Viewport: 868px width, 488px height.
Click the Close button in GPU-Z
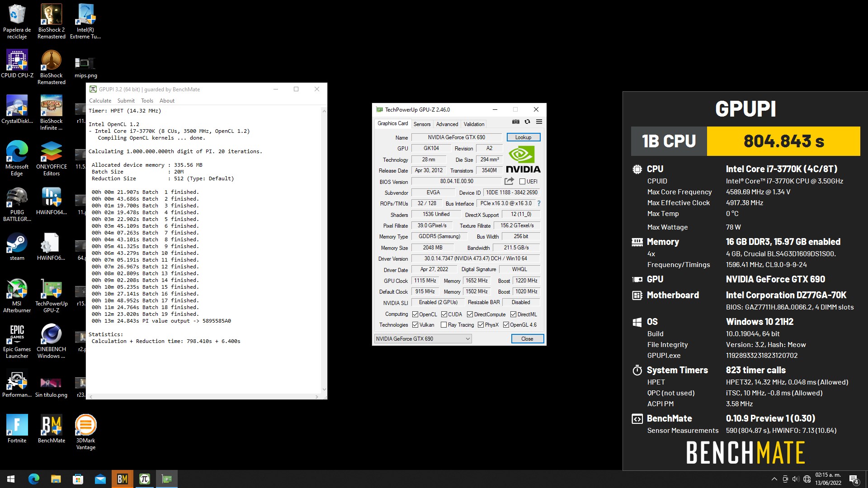527,339
